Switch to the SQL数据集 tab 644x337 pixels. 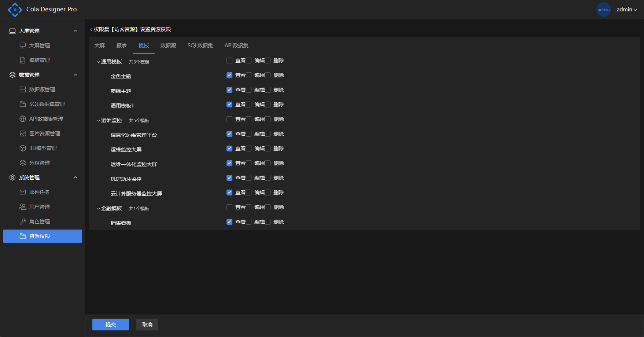200,45
